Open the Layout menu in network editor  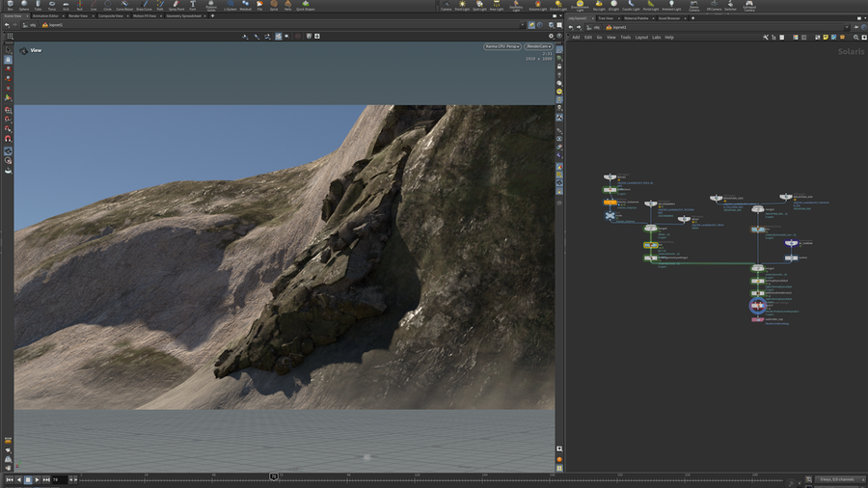[640, 38]
